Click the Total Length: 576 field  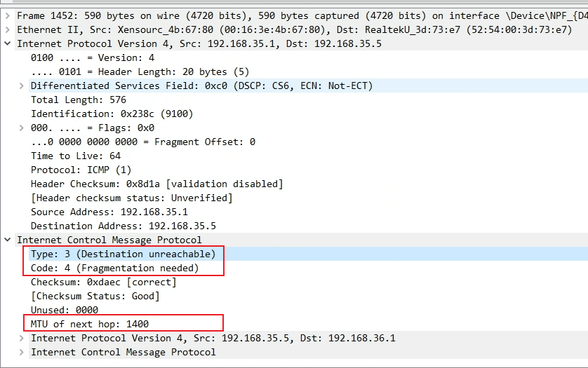point(79,100)
